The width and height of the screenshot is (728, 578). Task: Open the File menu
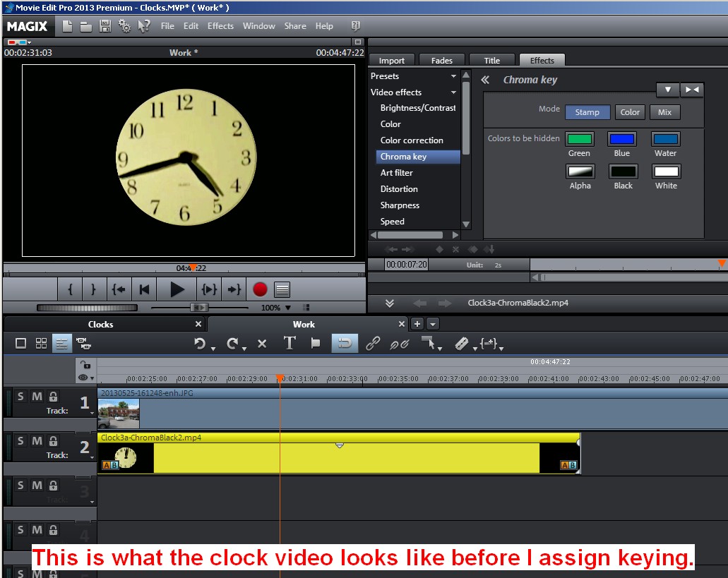point(167,26)
